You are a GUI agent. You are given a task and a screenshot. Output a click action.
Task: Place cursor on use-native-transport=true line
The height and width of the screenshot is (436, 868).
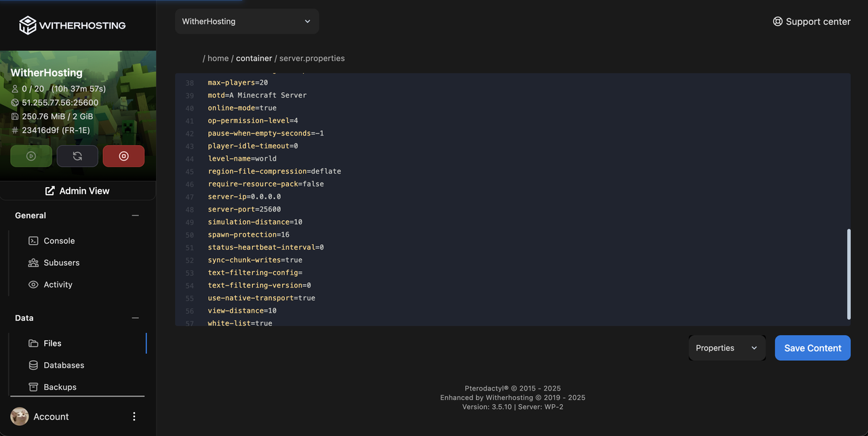262,298
